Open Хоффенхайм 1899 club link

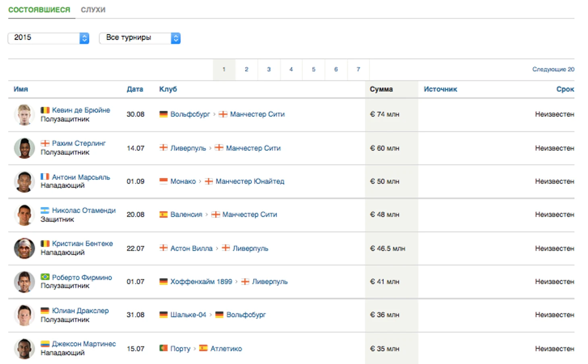tap(201, 282)
